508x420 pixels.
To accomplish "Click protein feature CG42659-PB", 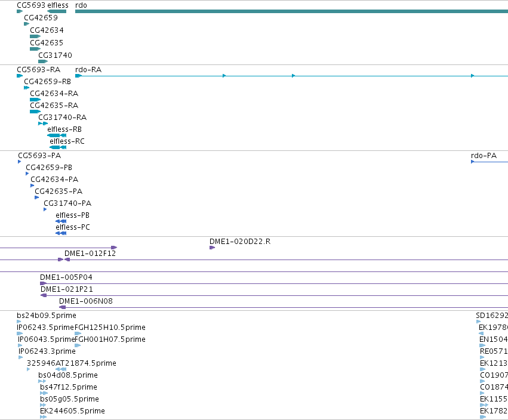I will pyautogui.click(x=49, y=168).
